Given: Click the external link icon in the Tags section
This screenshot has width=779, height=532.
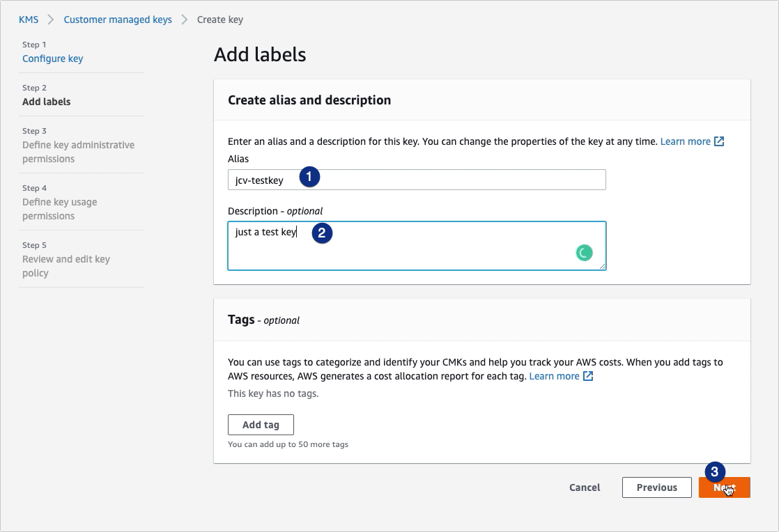Looking at the screenshot, I should coord(589,376).
